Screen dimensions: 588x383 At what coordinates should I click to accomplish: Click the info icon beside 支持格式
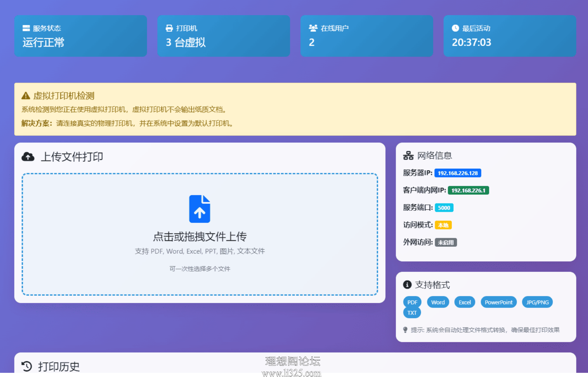[407, 285]
